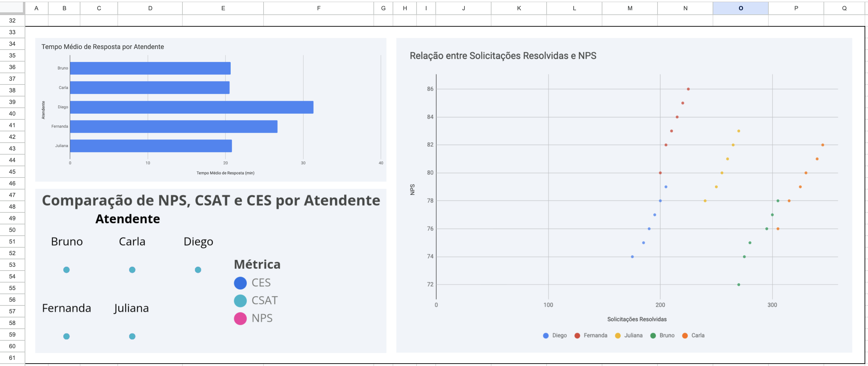Click the Juliana data point in comparison chart
868x366 pixels.
(x=132, y=337)
